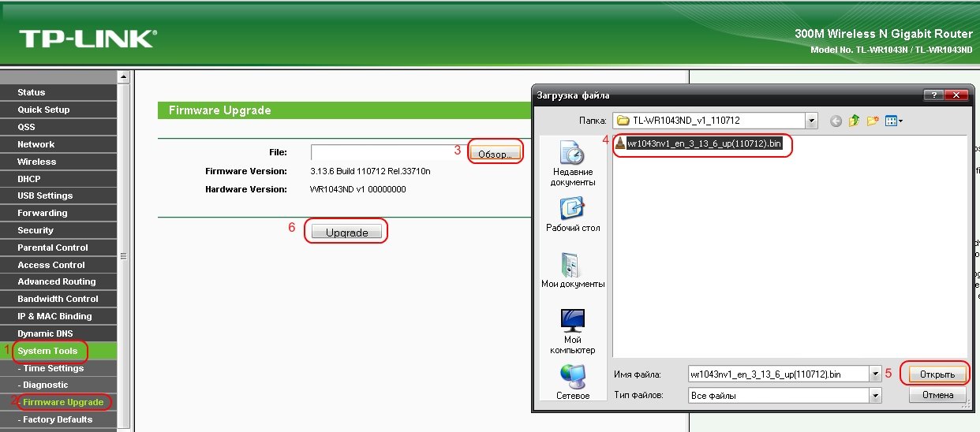Click the Back arrow icon in file dialog
Screen dimensions: 980x432
(836, 121)
